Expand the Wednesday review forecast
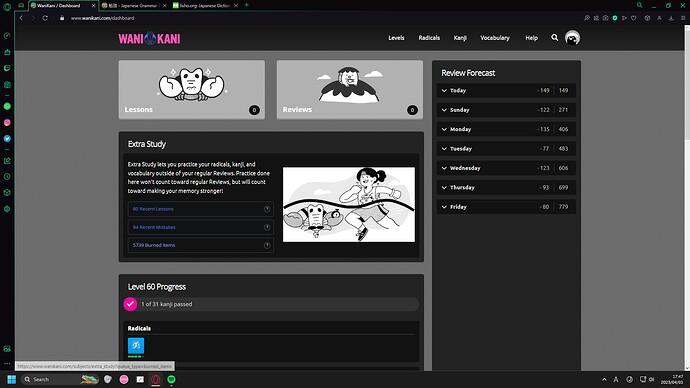 [506, 168]
